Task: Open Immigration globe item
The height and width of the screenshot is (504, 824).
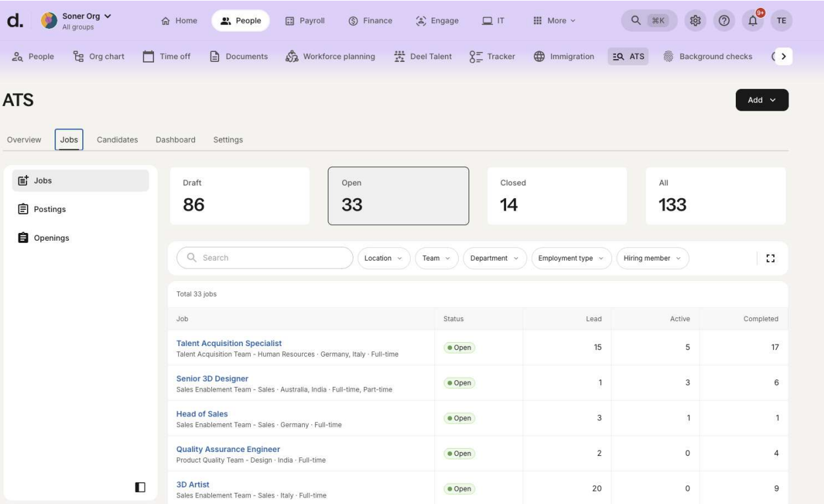Action: point(563,57)
